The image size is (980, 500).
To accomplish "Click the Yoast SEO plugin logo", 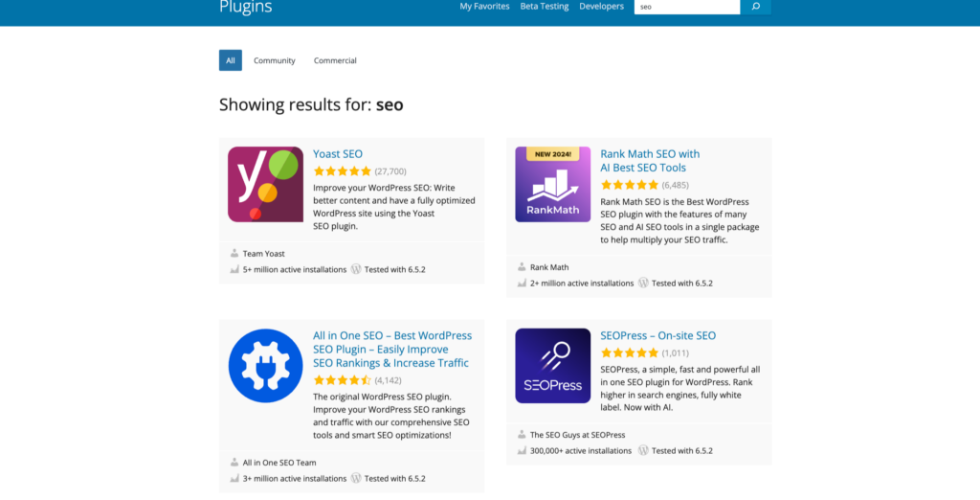I will point(266,184).
